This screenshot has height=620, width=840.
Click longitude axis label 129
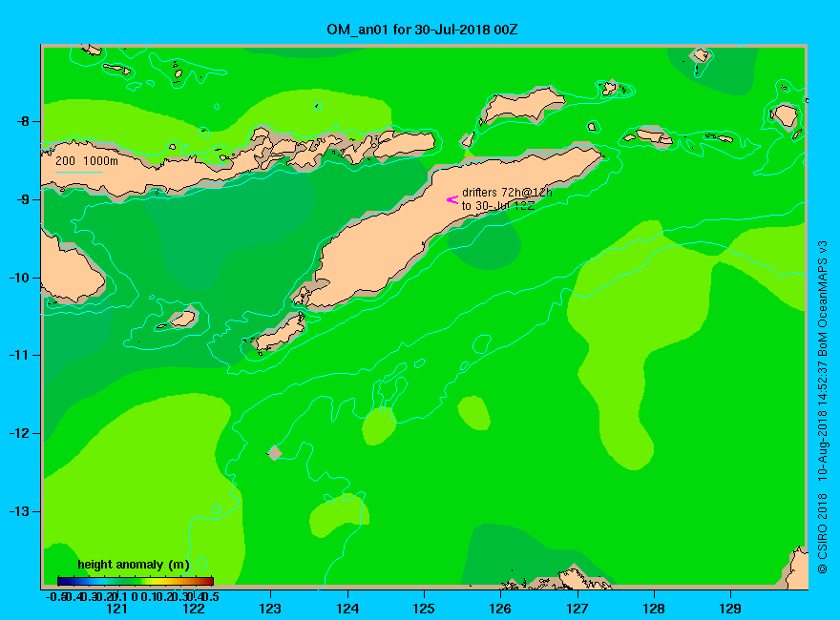point(730,609)
